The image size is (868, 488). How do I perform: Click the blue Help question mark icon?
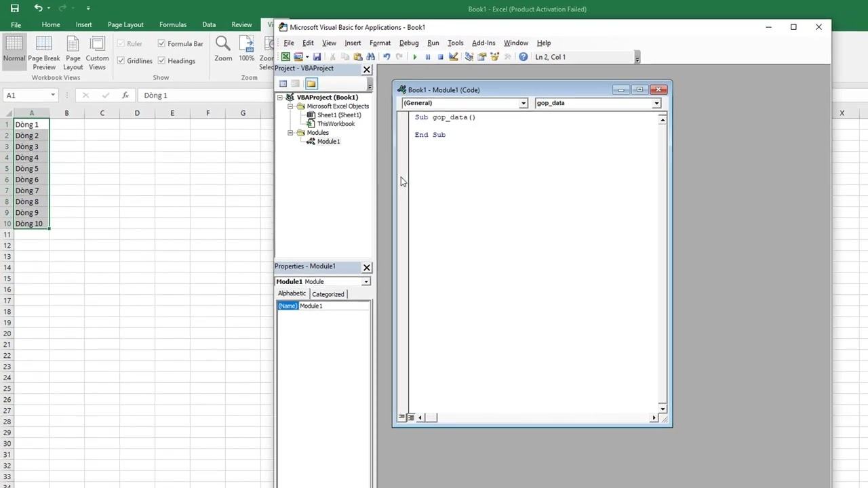524,57
